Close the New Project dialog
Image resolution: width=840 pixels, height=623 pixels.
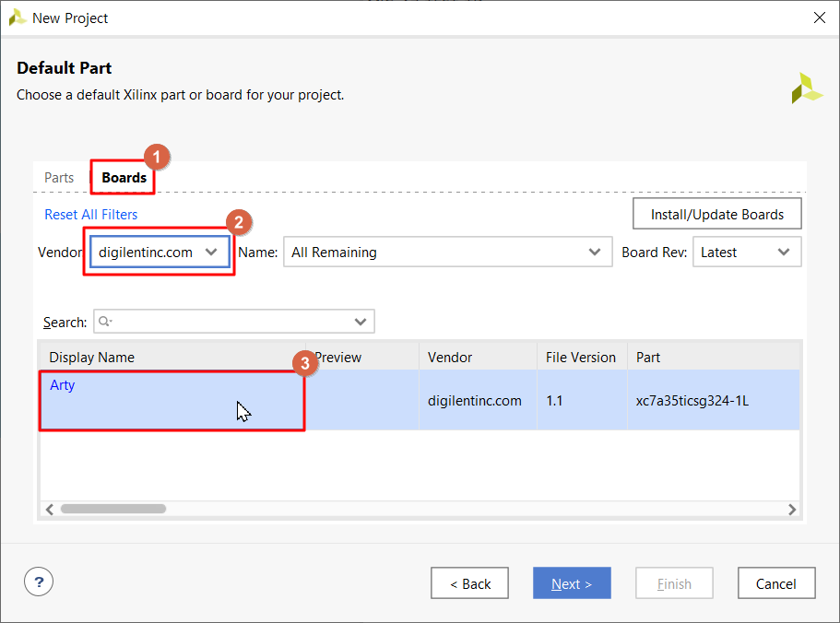(819, 18)
